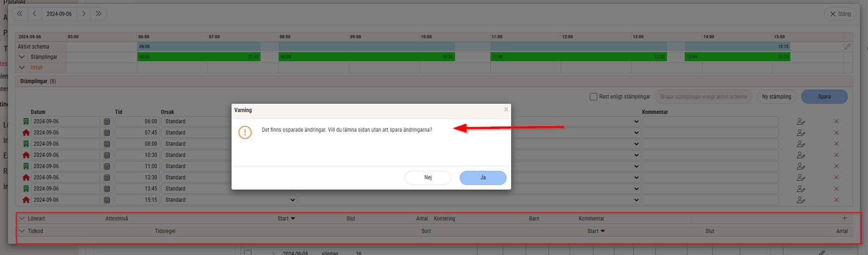Delete the 06:00 stamp with red X
Screen dimensions: 868x255
pyautogui.click(x=836, y=121)
